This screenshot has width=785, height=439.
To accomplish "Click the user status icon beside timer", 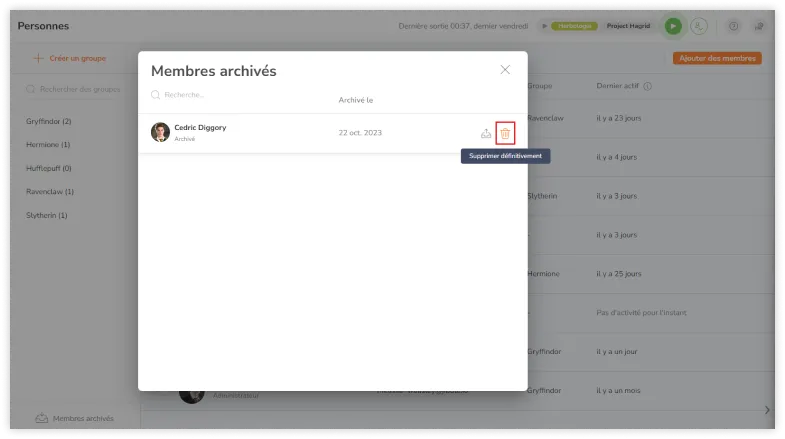I will coord(698,27).
